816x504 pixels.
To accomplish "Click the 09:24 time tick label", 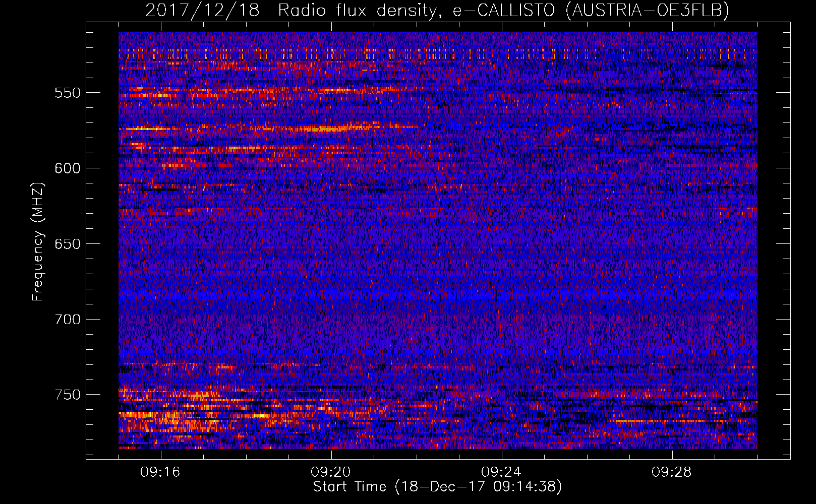I will (501, 472).
